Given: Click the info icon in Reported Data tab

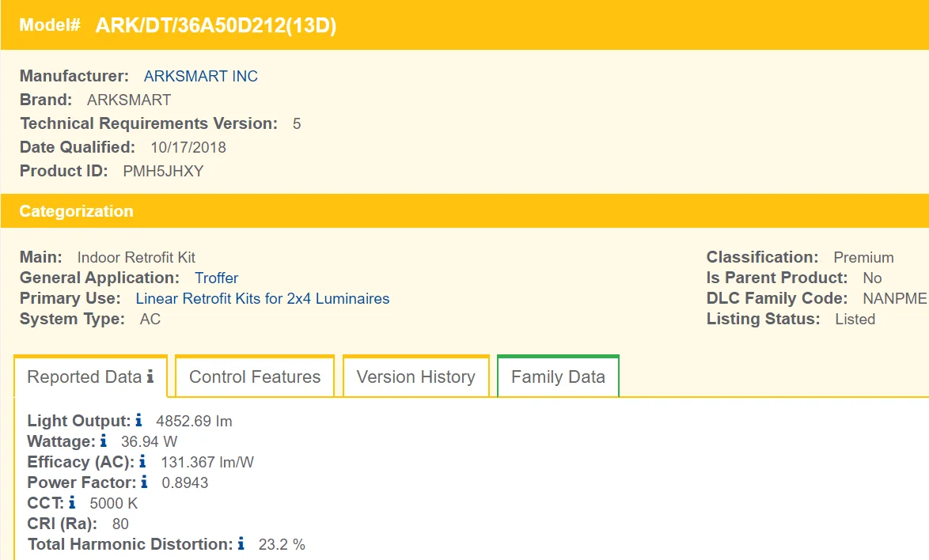Looking at the screenshot, I should click(150, 376).
